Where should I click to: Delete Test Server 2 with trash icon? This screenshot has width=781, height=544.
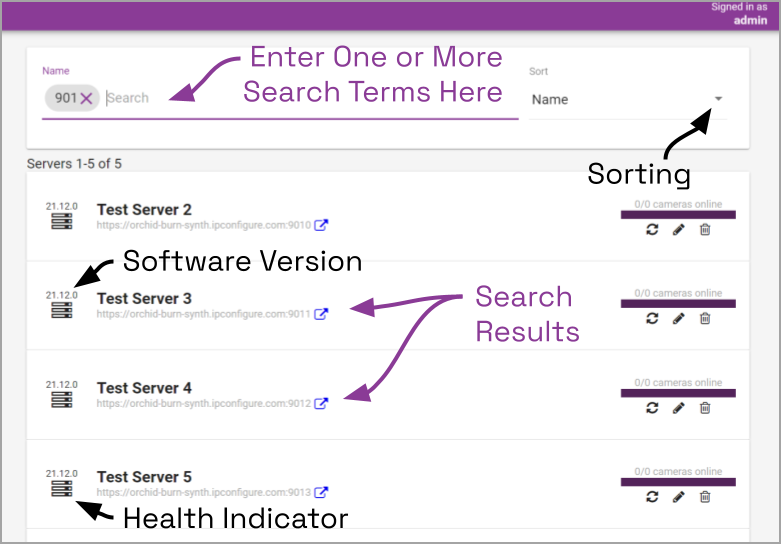tap(705, 230)
